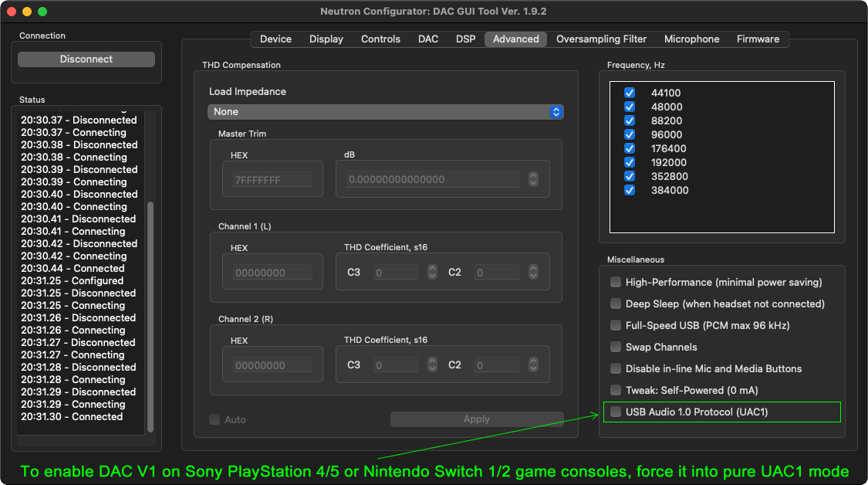Click the Channel 1 C3 coefficient field
Screen dimensions: 868x485
coord(395,272)
